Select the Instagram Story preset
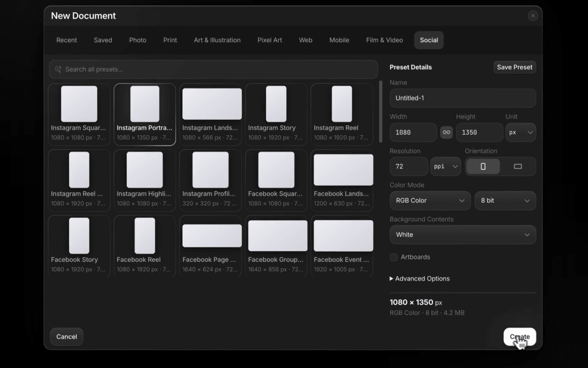This screenshot has height=368, width=588. pos(276,114)
